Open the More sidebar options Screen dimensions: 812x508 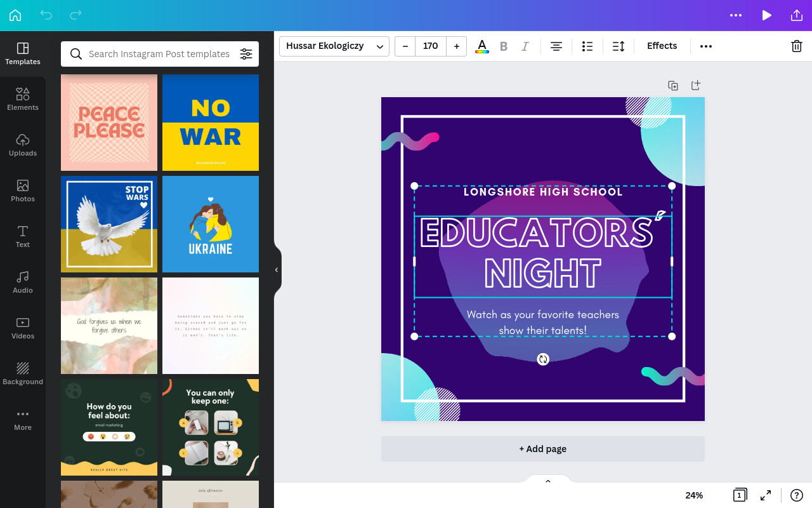pos(23,420)
